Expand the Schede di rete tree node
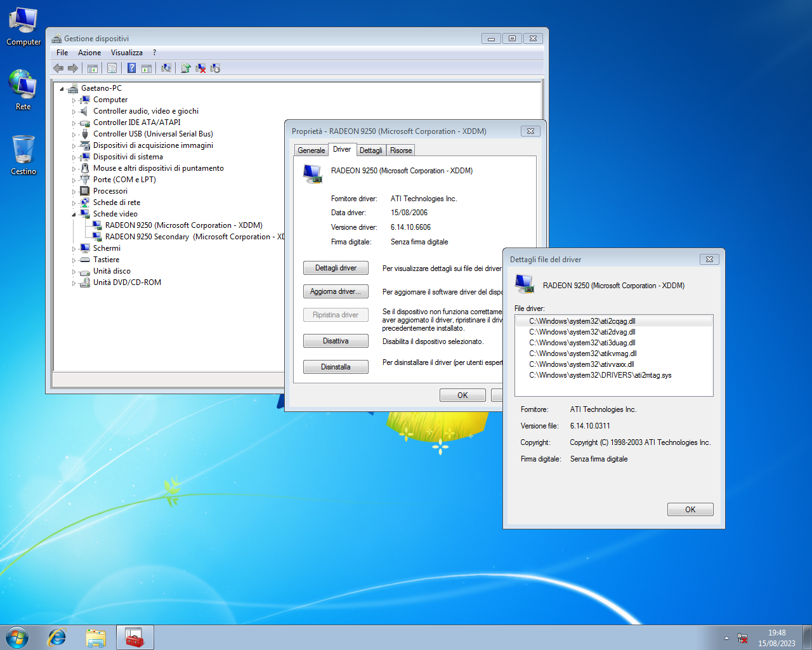The height and width of the screenshot is (650, 812). point(74,203)
